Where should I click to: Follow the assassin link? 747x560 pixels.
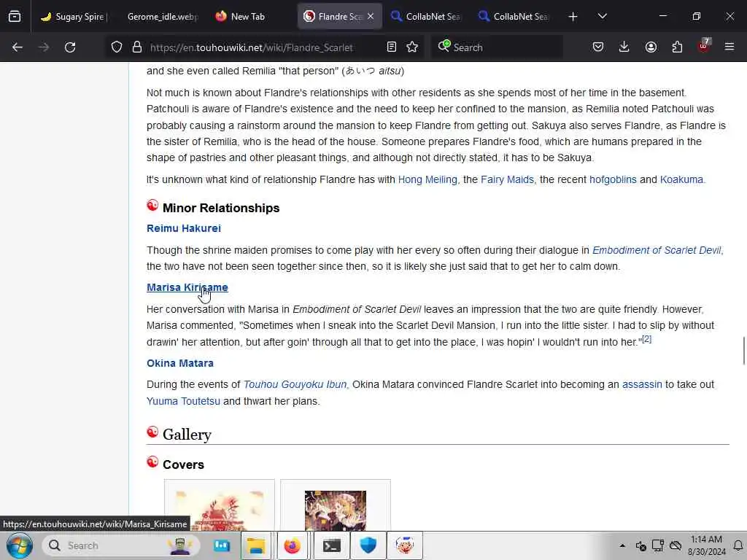click(642, 384)
